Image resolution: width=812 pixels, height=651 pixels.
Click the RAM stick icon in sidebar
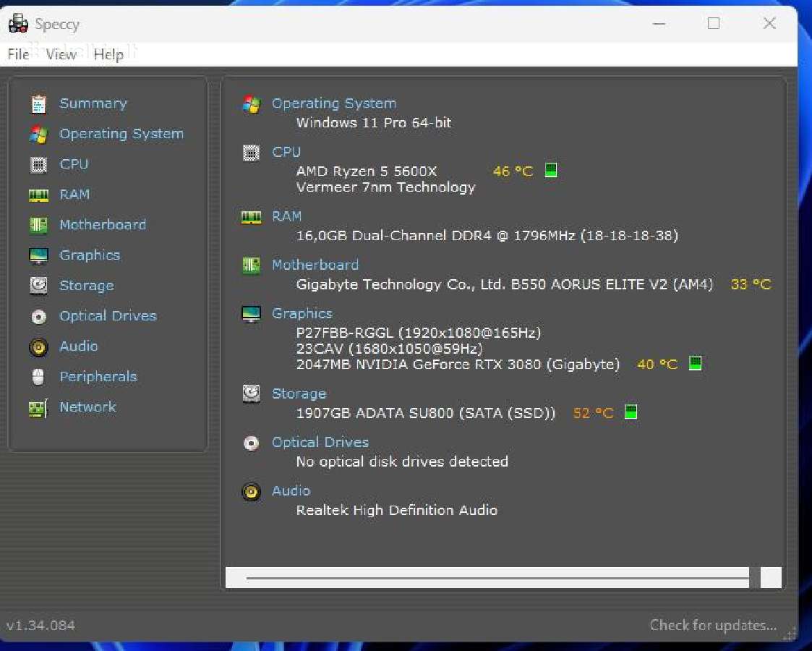coord(38,195)
